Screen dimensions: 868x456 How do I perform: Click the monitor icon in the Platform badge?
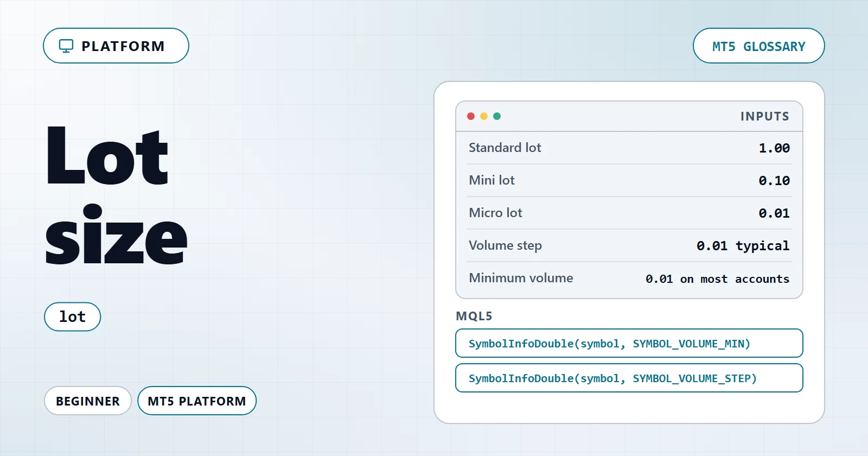pyautogui.click(x=66, y=46)
